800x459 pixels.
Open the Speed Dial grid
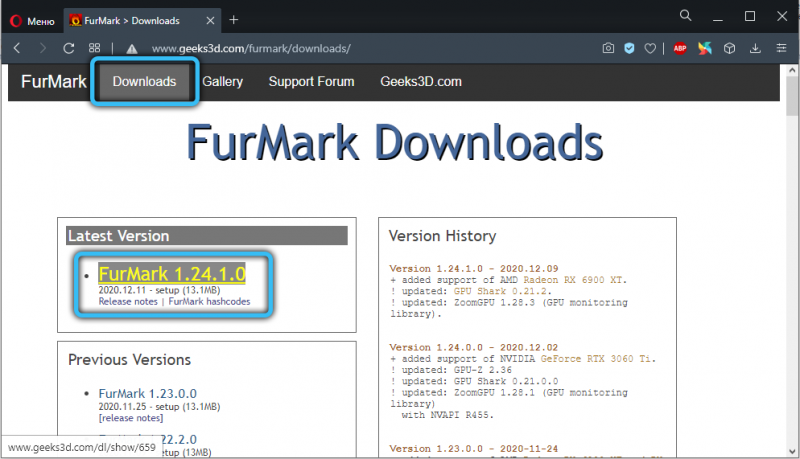pyautogui.click(x=94, y=48)
